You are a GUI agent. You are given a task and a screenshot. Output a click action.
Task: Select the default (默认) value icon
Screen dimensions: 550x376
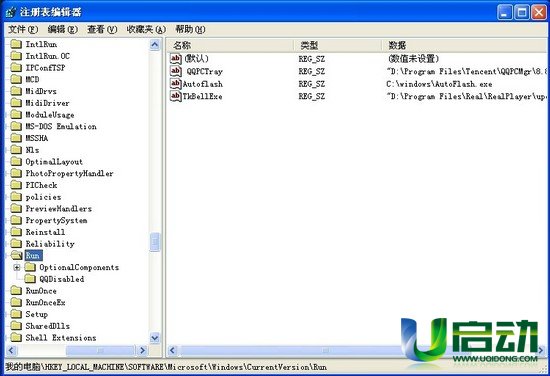click(175, 58)
